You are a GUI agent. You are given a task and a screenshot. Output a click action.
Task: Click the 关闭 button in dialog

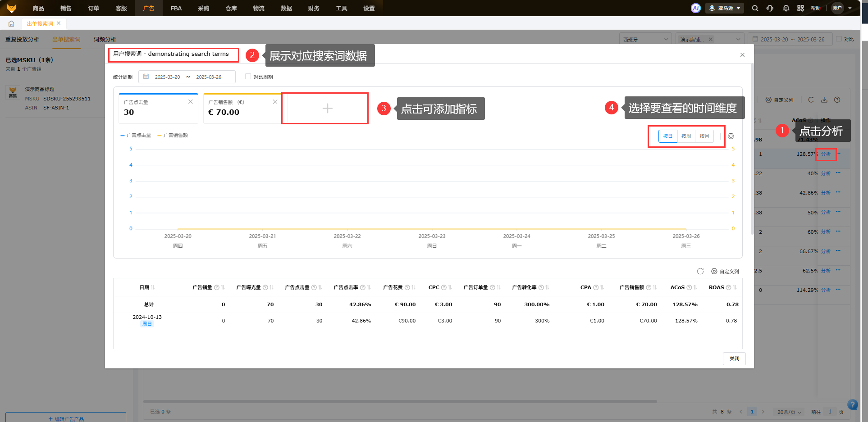coord(734,358)
